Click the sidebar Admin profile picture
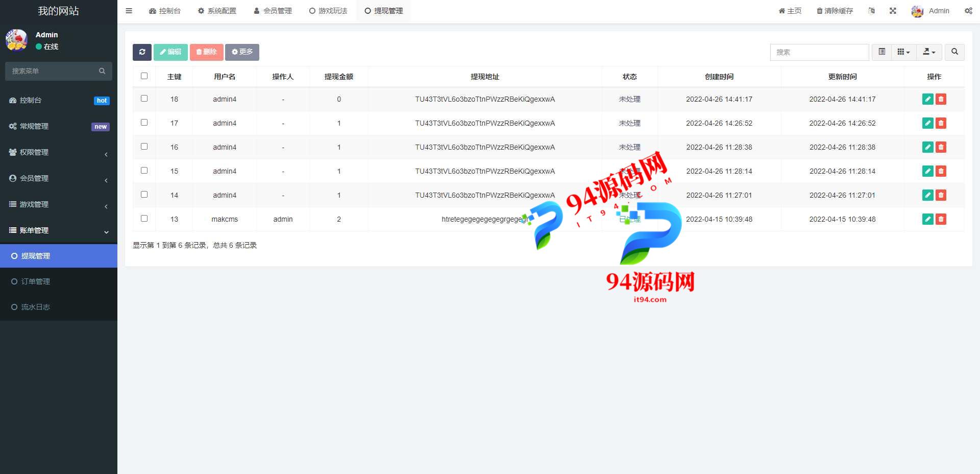The height and width of the screenshot is (474, 980). pos(16,40)
